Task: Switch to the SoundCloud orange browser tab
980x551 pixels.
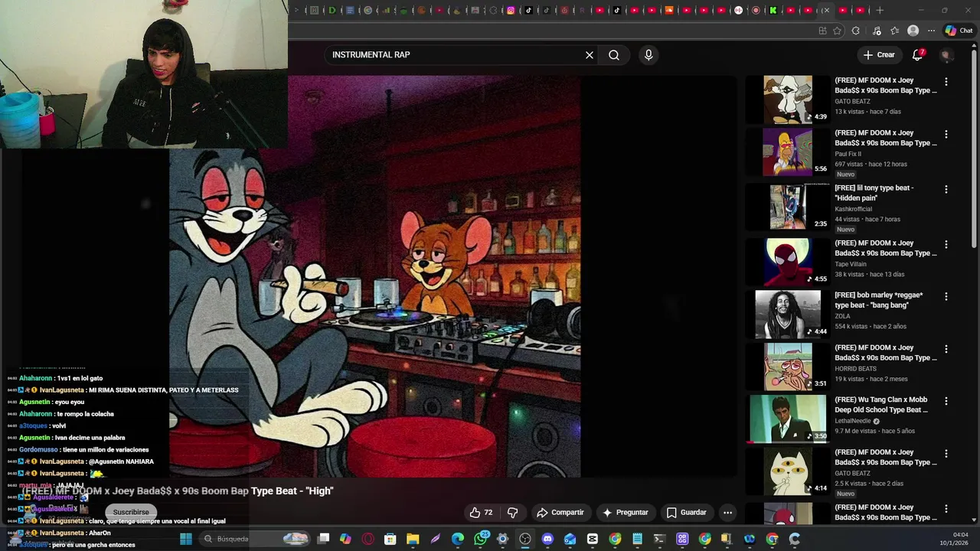Action: click(x=670, y=11)
